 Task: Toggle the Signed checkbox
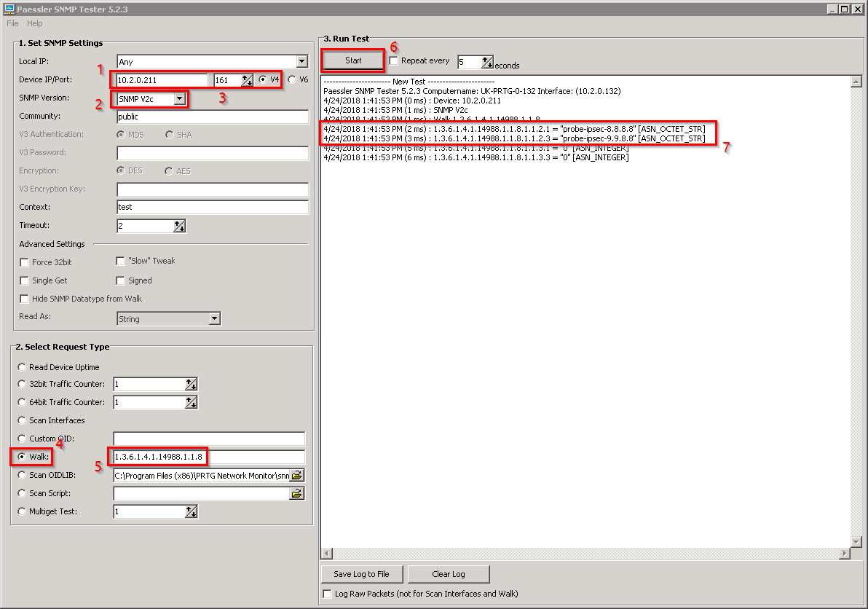coord(120,280)
